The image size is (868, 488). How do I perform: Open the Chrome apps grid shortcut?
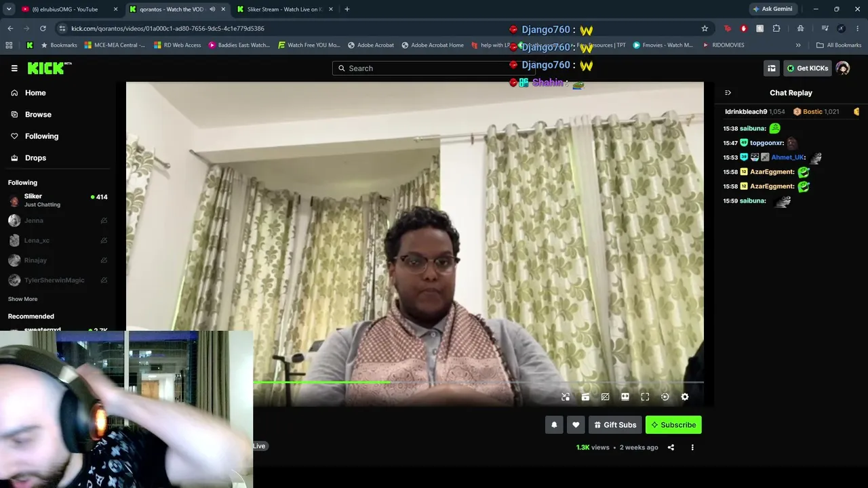tap(9, 45)
